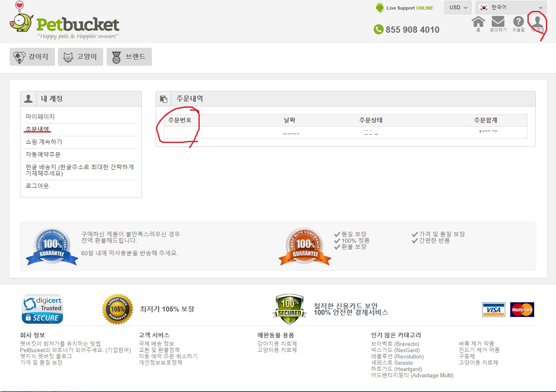The height and width of the screenshot is (392, 556).
Task: Click the 내 계정 panel person icon
Action: point(29,99)
